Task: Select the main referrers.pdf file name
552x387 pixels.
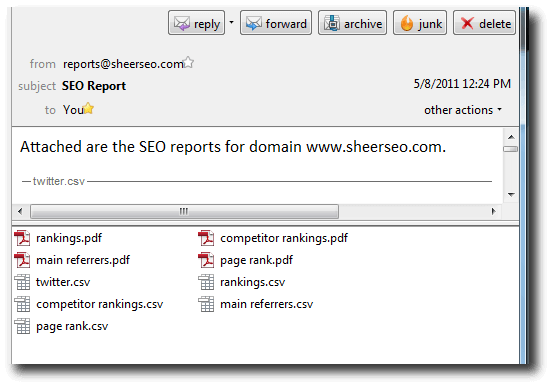Action: [x=83, y=260]
